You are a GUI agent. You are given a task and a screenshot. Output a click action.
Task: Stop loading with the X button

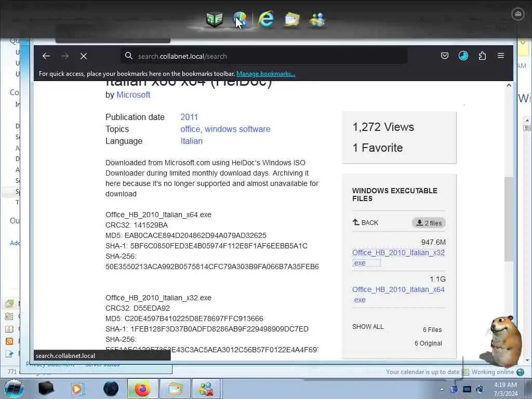click(84, 56)
